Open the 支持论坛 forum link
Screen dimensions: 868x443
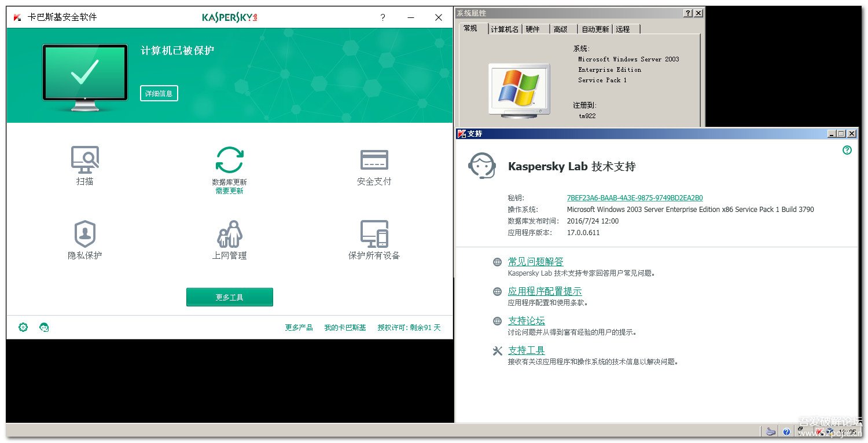(527, 321)
